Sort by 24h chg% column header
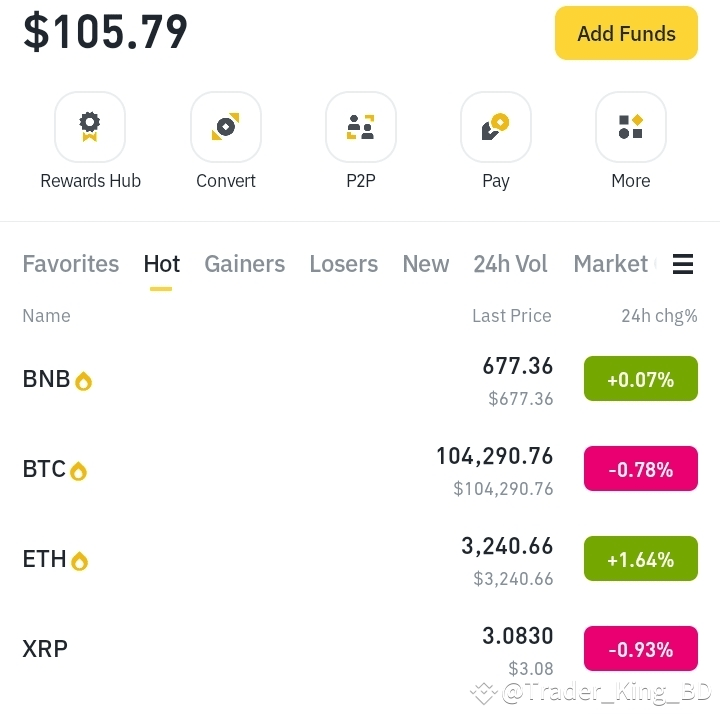The height and width of the screenshot is (714, 720). 659,316
